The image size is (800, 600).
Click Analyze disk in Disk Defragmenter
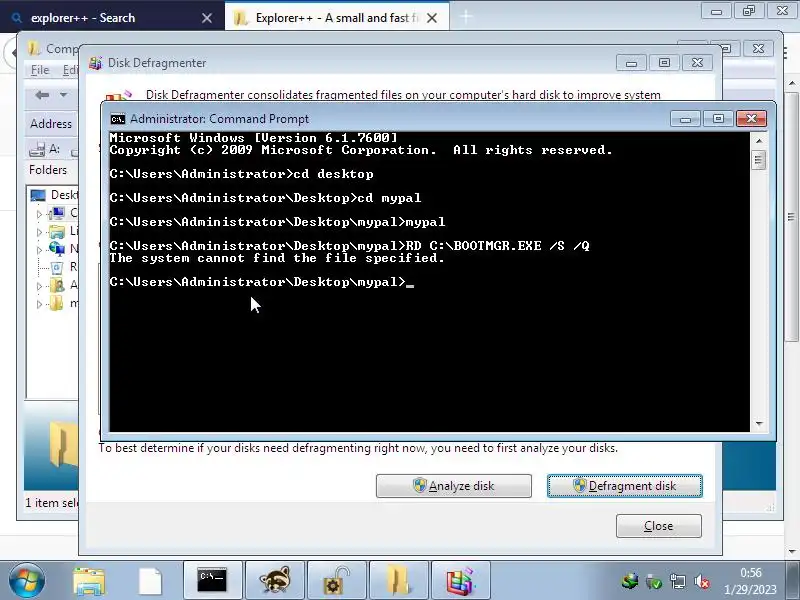454,486
